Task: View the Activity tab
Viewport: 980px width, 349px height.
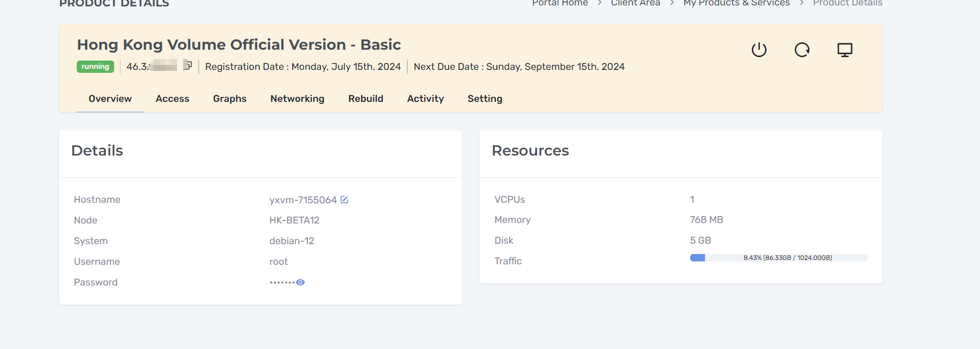Action: pyautogui.click(x=425, y=98)
